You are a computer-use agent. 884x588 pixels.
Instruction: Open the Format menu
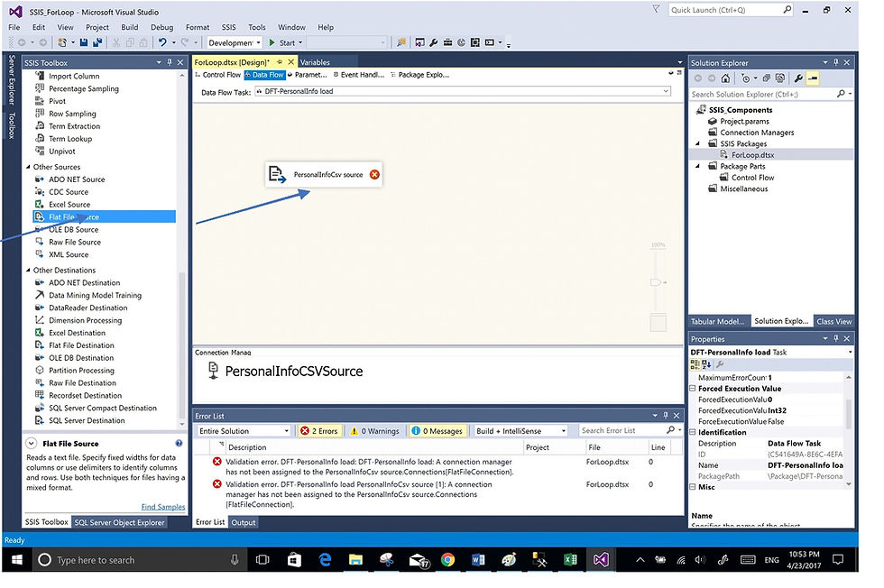point(198,27)
